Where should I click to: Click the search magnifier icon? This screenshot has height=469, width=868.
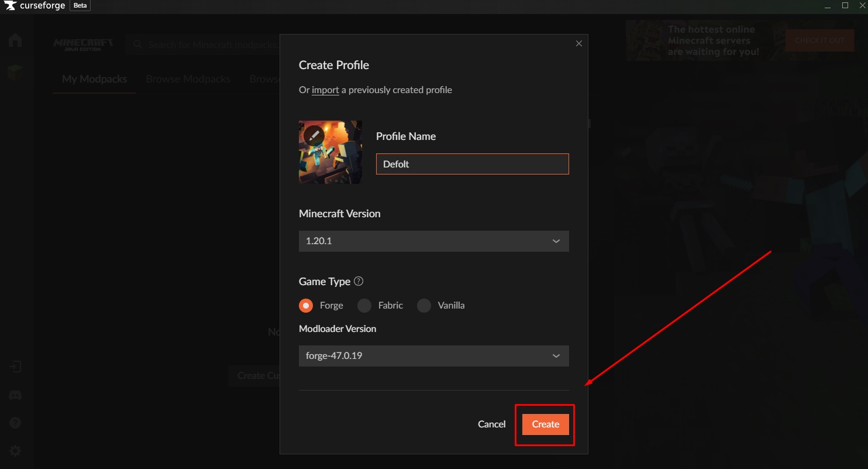click(x=137, y=44)
